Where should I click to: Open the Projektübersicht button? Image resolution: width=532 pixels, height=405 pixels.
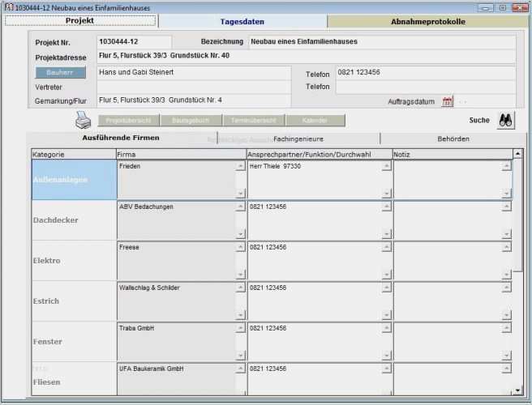point(129,121)
